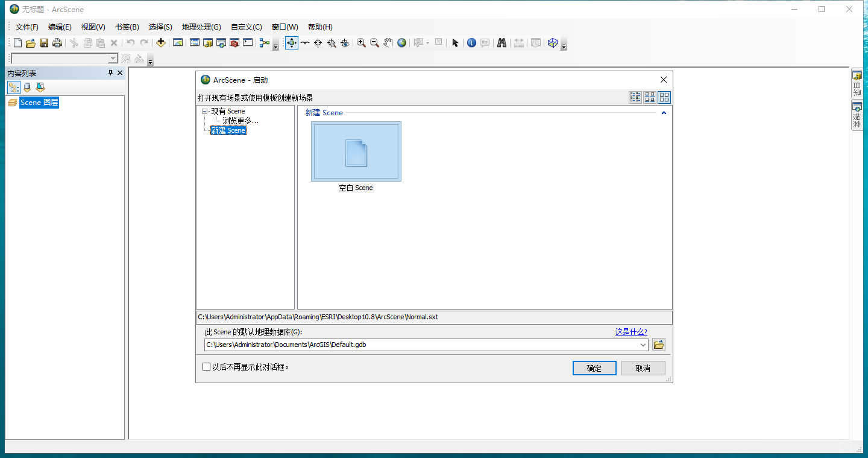Select the Zoom Out magnifier tool
This screenshot has width=868, height=458.
coord(374,43)
